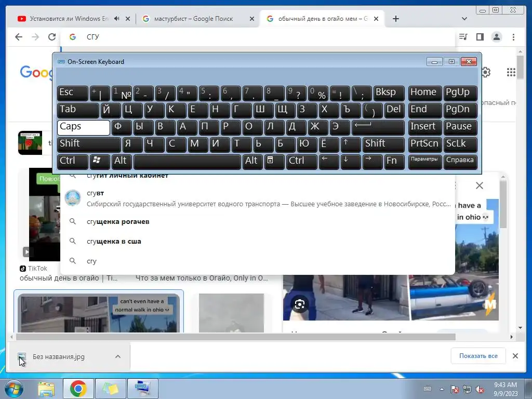The width and height of the screenshot is (532, 399).
Task: Click the page's vertical scrollbar thumb
Action: (521, 67)
